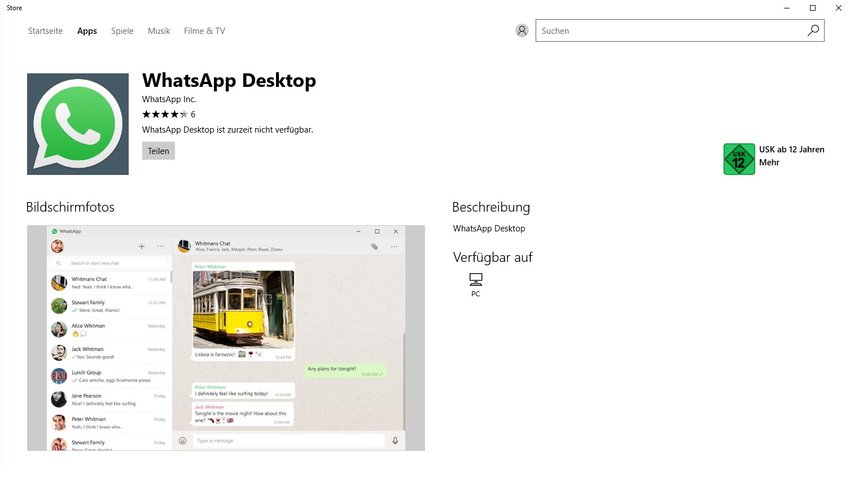The image size is (850, 478).
Task: Open the Filme & TV tab
Action: [x=204, y=31]
